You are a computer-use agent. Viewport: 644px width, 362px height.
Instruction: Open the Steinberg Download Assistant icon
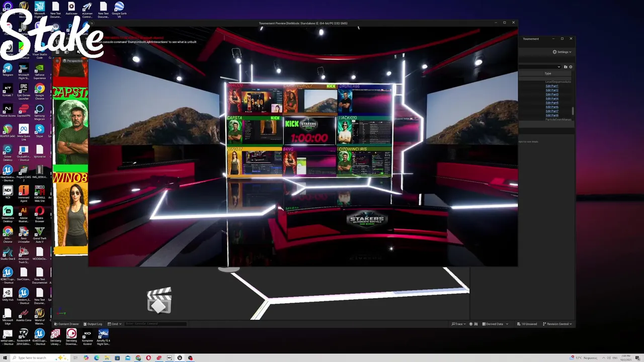click(71, 338)
